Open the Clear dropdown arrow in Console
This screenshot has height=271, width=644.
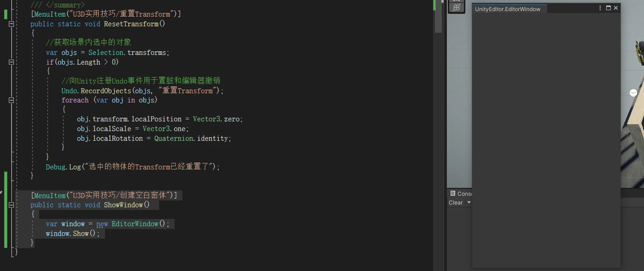click(469, 202)
